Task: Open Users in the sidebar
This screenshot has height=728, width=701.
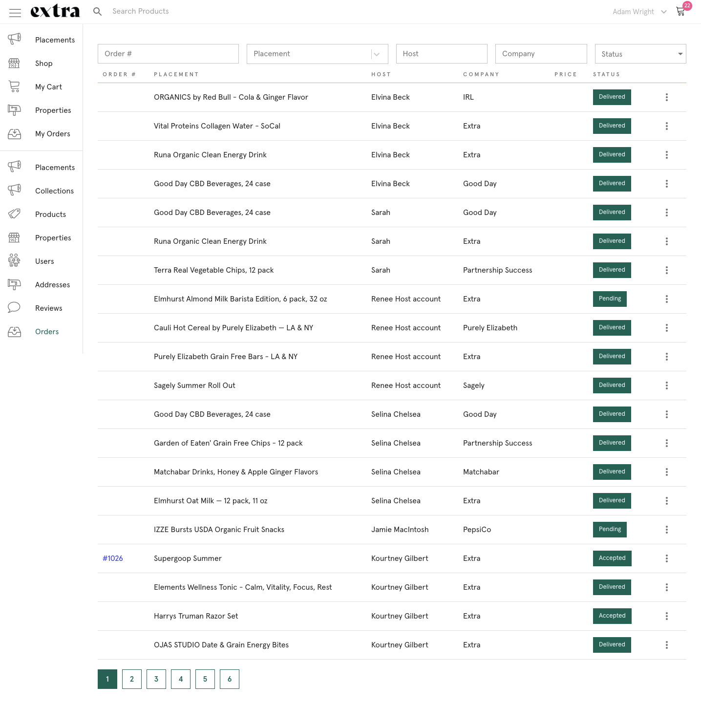Action: pos(44,261)
